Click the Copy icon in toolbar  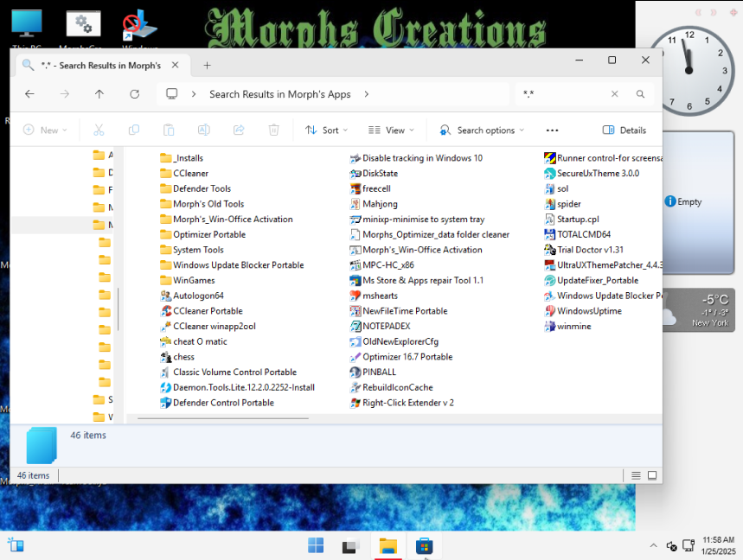click(x=134, y=130)
